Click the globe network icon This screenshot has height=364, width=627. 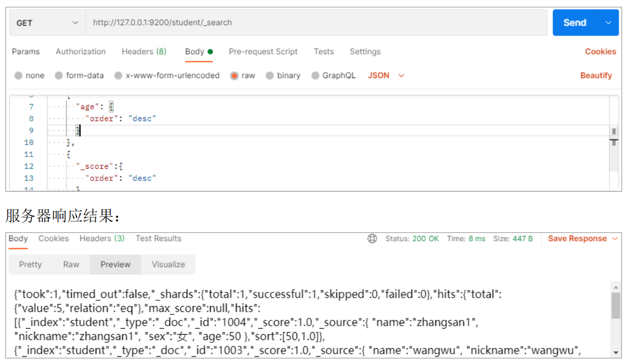click(x=372, y=239)
